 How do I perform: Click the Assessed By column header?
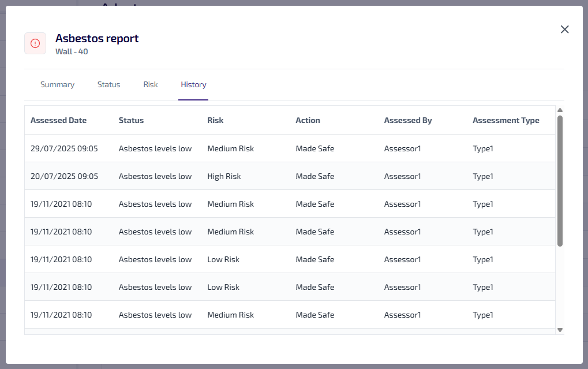pos(407,120)
